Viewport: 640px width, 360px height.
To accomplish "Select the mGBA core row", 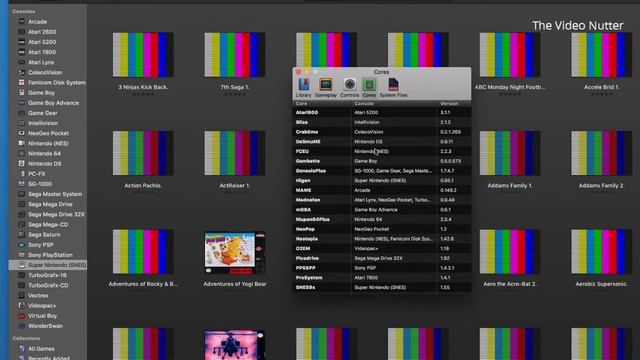I will [x=382, y=210].
